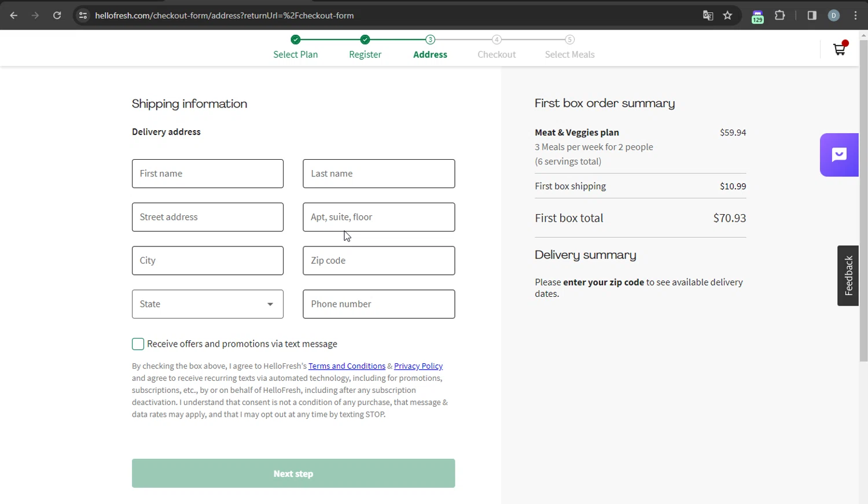
Task: Go to the Register step
Action: click(x=365, y=54)
